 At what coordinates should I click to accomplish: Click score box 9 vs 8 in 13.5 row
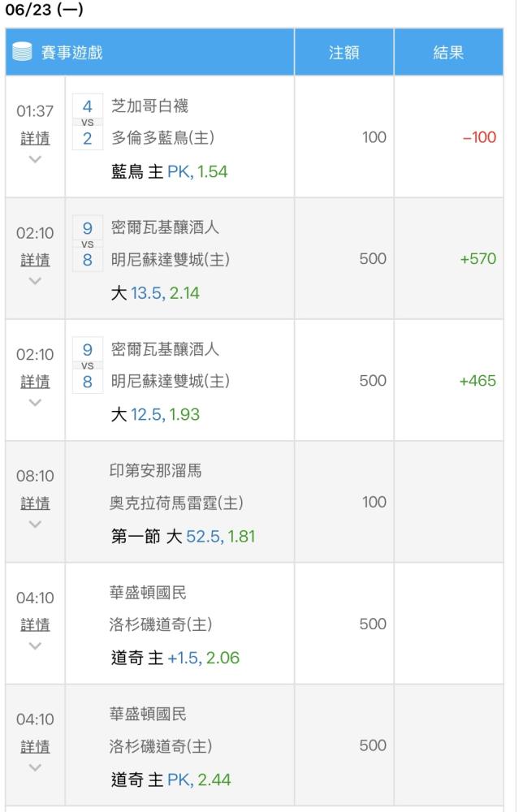click(x=88, y=244)
